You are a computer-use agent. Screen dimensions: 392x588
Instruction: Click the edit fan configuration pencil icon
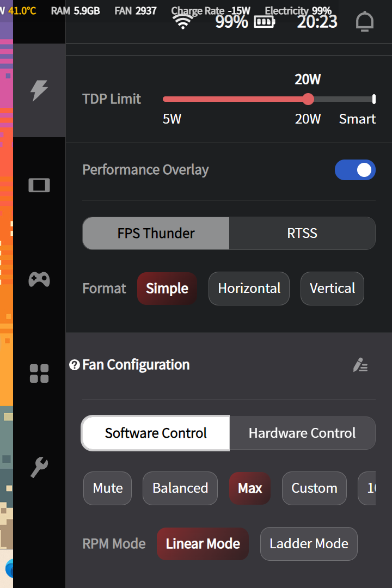pyautogui.click(x=360, y=365)
